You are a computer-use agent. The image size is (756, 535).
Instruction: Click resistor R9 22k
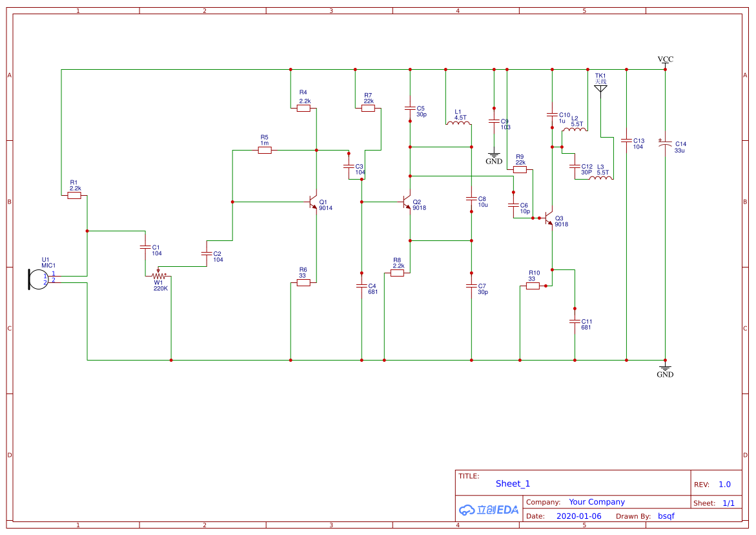(520, 169)
